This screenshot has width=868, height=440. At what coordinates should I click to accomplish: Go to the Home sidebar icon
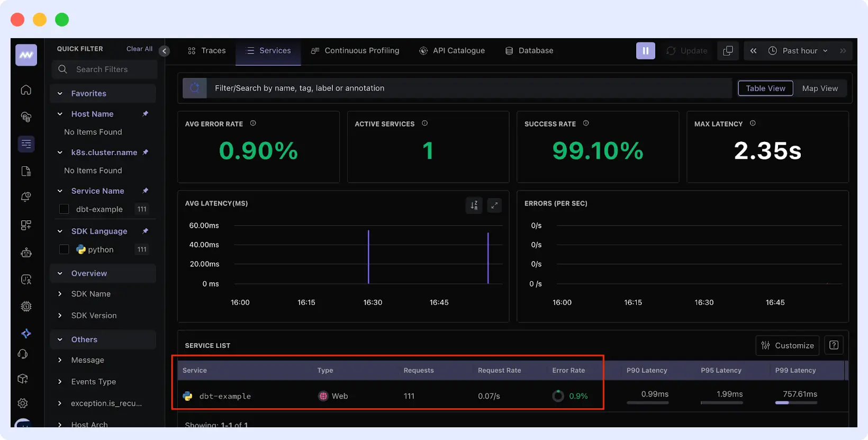coord(26,90)
